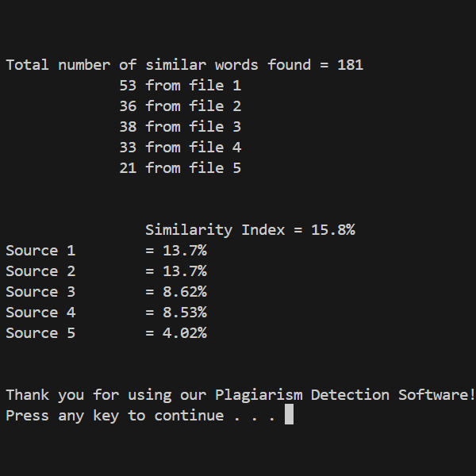The height and width of the screenshot is (476, 476).
Task: Click the "38 from file 3" line
Action: (x=180, y=127)
